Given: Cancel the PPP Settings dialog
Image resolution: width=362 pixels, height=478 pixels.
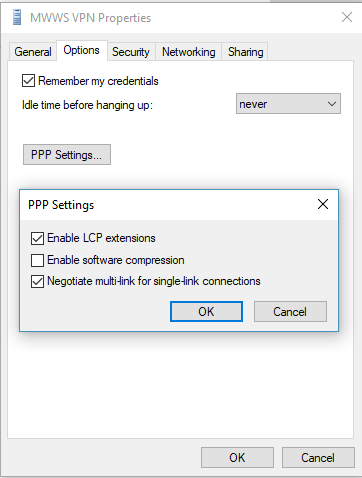Looking at the screenshot, I should (290, 312).
